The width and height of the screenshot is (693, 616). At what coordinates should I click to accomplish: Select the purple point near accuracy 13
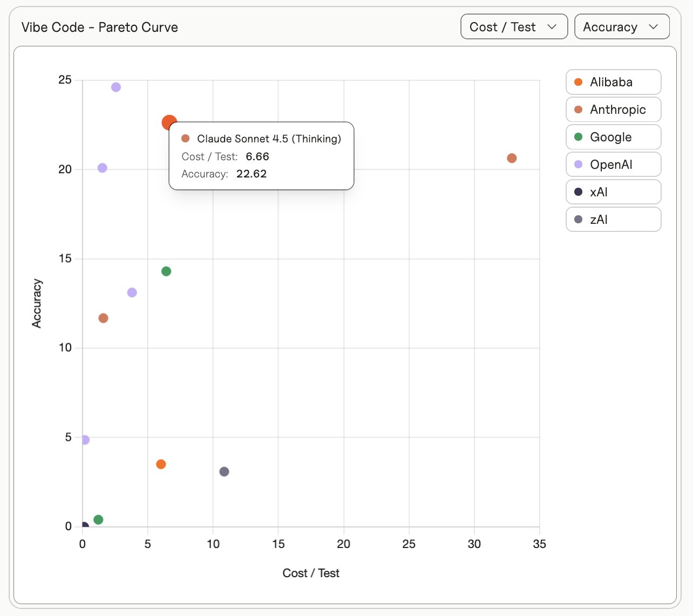point(132,292)
